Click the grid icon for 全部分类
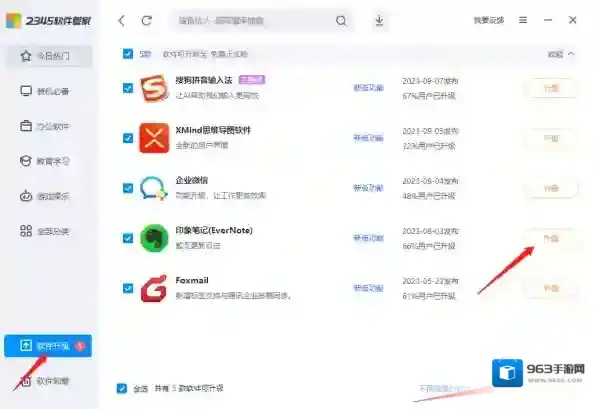Screen dimensions: 596x409 pyautogui.click(x=26, y=231)
